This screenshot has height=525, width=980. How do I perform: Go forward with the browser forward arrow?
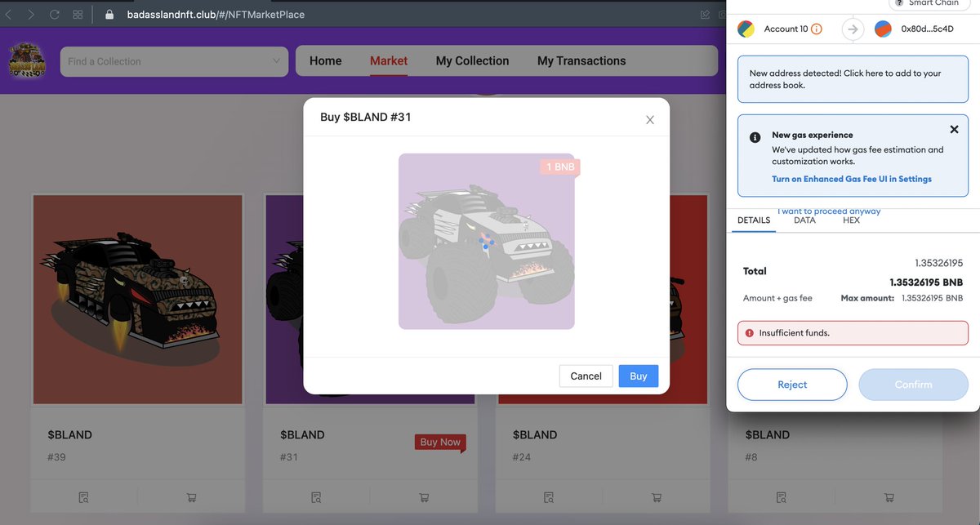(x=31, y=15)
